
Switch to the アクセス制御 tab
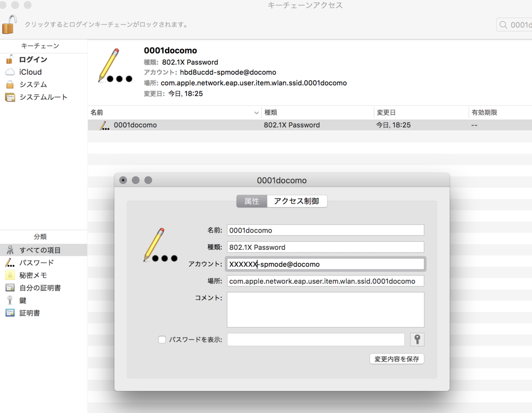[x=297, y=201]
